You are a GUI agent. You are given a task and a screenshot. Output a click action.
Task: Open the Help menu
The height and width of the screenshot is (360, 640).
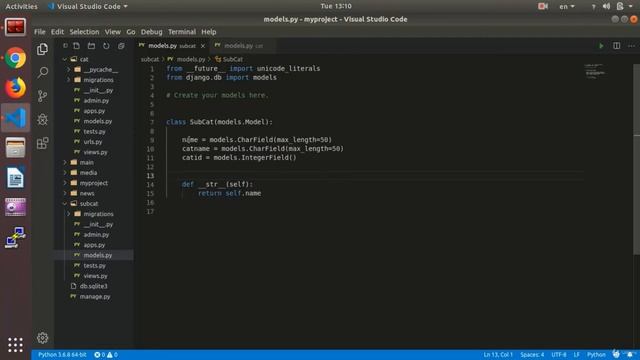[x=209, y=32]
